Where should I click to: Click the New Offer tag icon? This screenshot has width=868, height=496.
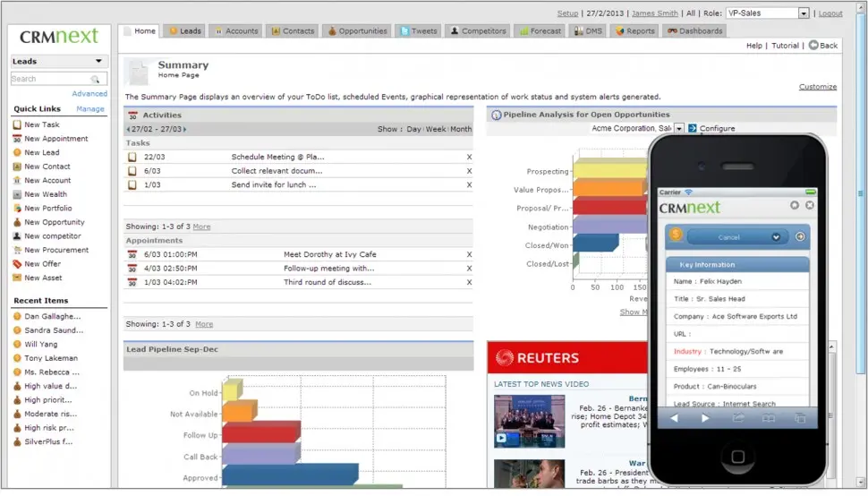pyautogui.click(x=17, y=264)
